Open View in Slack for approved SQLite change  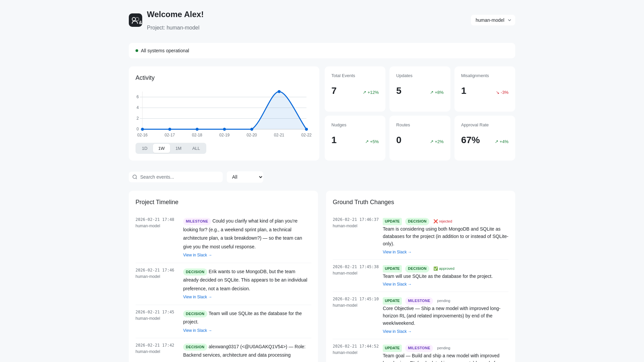(397, 284)
